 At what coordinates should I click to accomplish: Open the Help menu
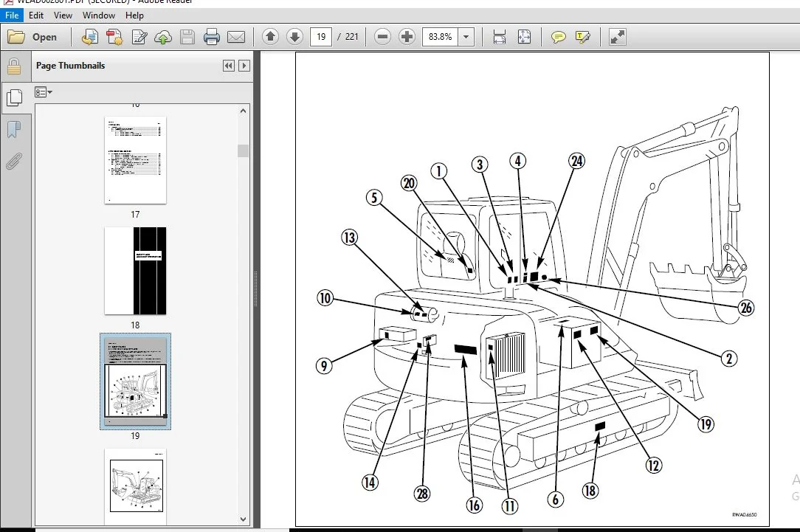point(134,15)
